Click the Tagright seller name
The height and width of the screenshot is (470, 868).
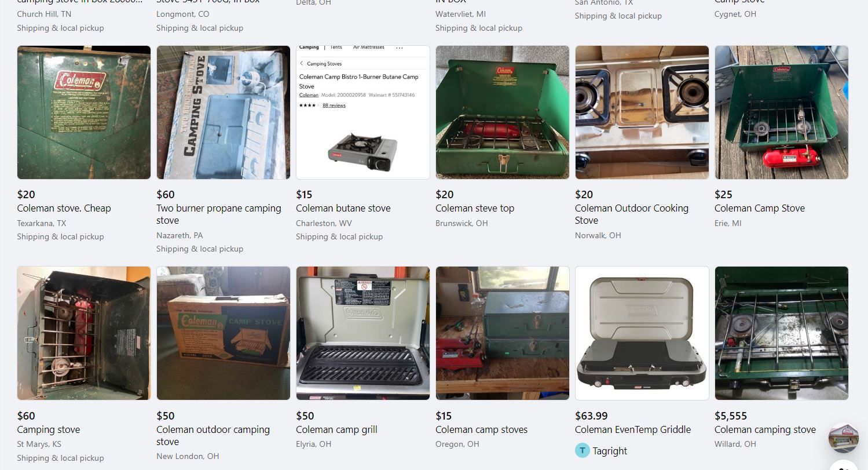tap(610, 451)
